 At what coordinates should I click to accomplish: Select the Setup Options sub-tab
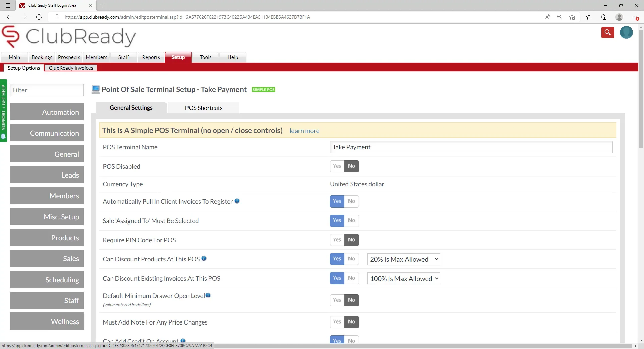pyautogui.click(x=24, y=68)
